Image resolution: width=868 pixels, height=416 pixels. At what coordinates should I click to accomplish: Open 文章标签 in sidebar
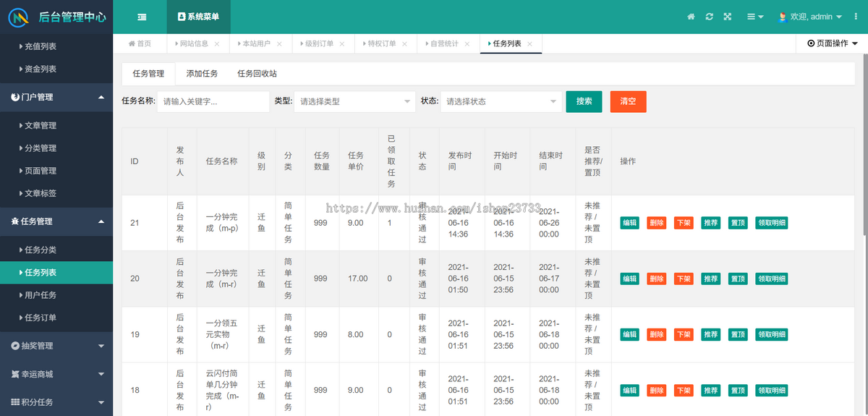pyautogui.click(x=56, y=193)
